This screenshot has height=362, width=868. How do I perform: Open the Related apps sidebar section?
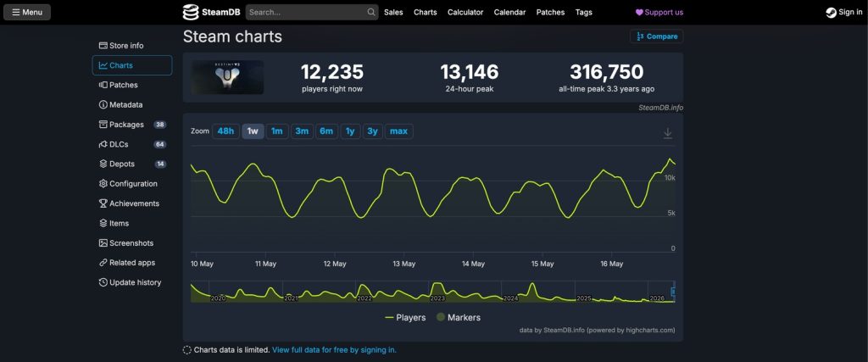pos(131,263)
